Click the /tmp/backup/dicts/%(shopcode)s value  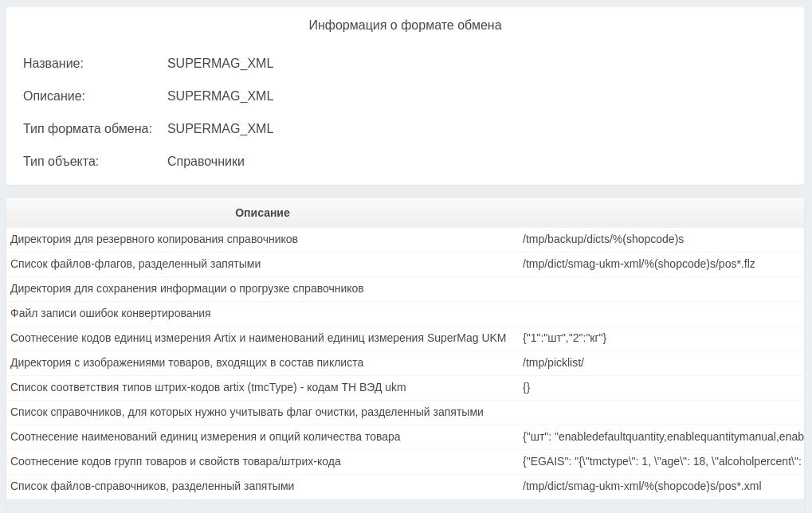pos(603,239)
